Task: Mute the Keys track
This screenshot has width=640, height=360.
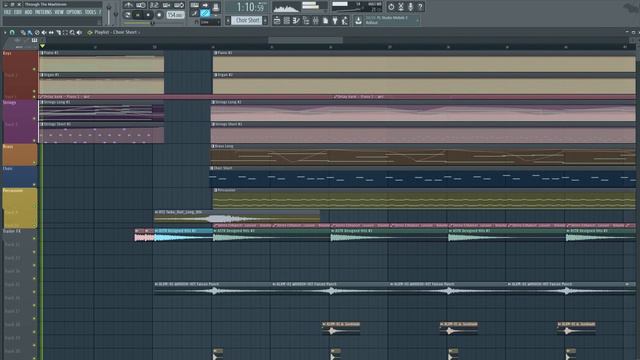Action: (34, 69)
